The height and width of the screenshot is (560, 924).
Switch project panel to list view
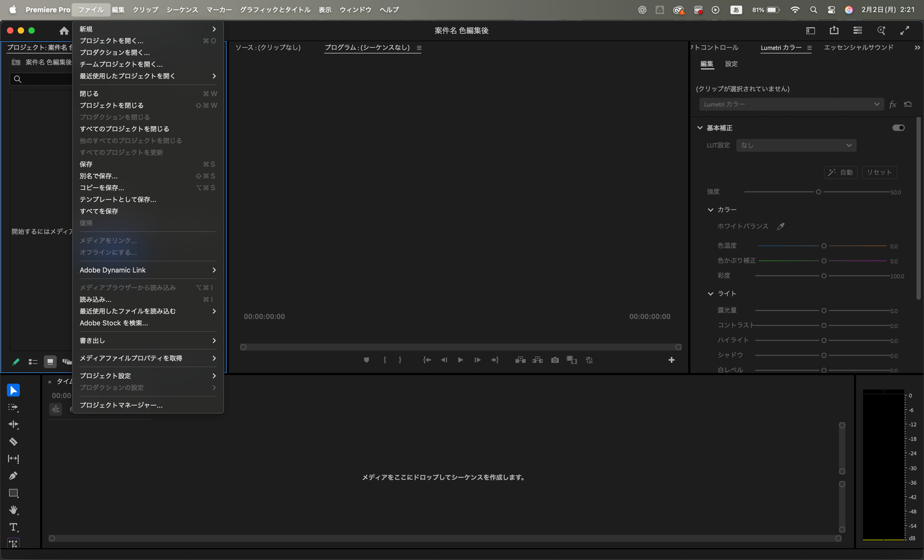click(33, 361)
